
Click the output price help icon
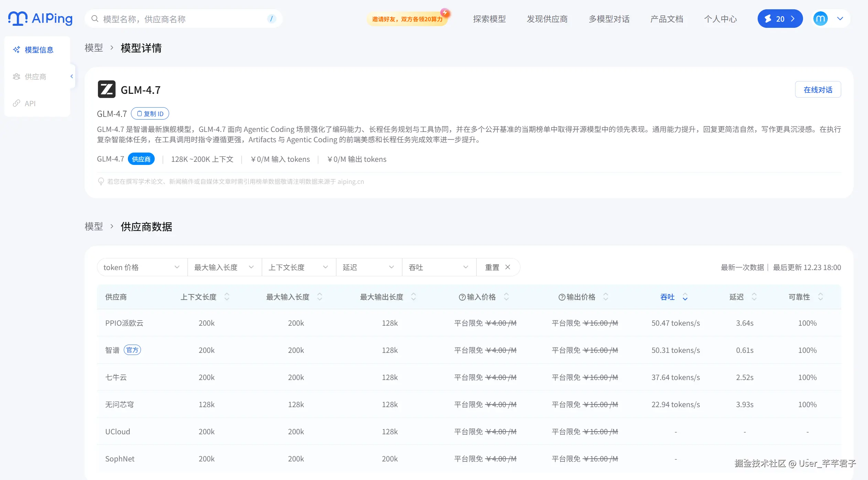tap(562, 297)
